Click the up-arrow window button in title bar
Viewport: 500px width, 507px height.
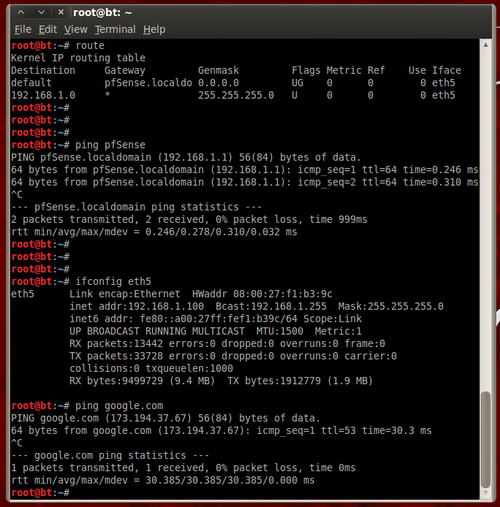[21, 12]
